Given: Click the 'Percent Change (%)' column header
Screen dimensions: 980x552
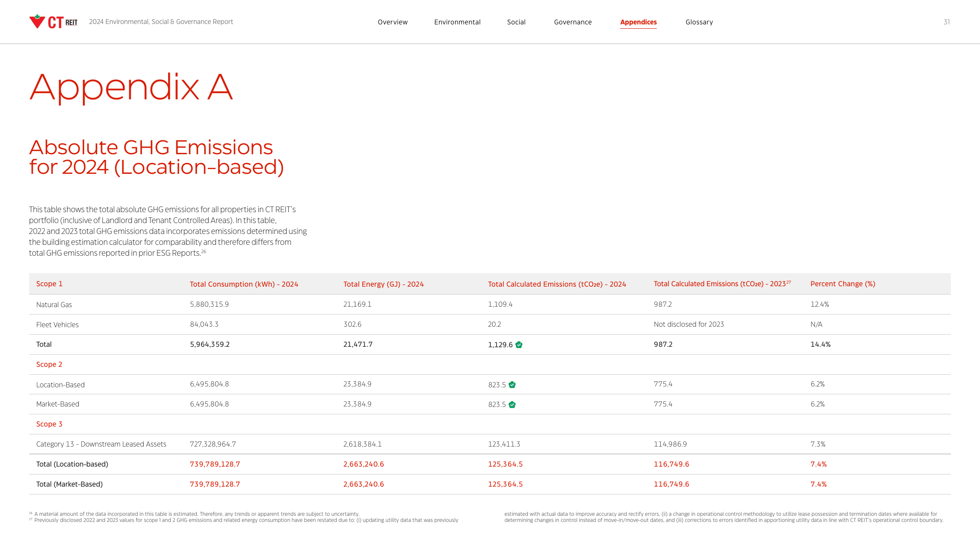Looking at the screenshot, I should [x=843, y=284].
